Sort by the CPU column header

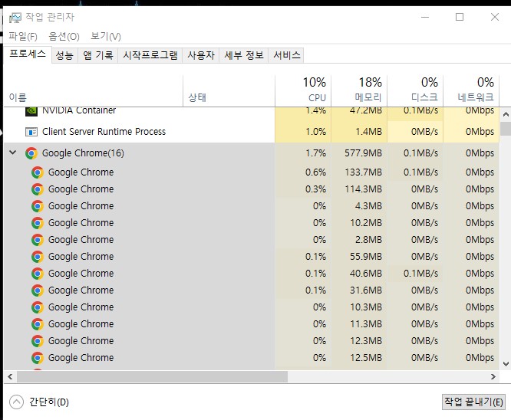[x=303, y=91]
